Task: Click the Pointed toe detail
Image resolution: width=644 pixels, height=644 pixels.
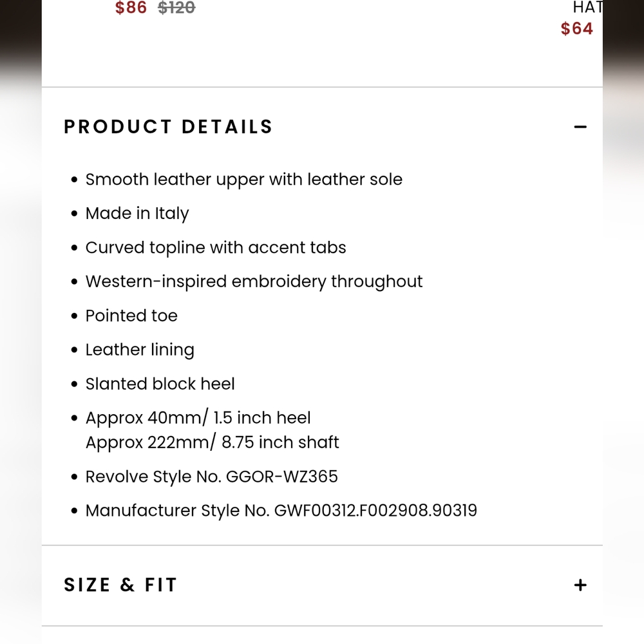Action: [131, 316]
